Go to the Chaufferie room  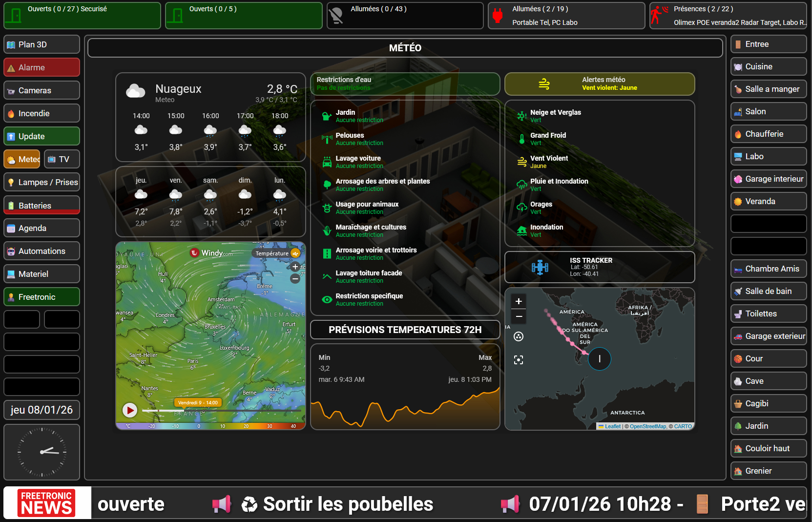768,134
